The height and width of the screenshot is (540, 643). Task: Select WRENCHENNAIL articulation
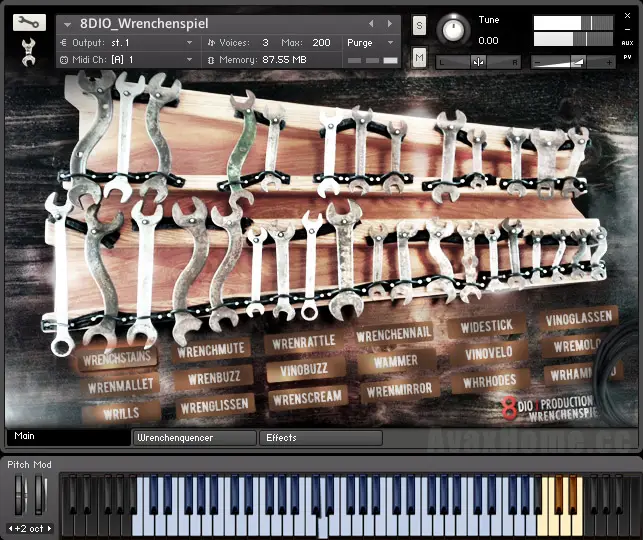coord(394,334)
